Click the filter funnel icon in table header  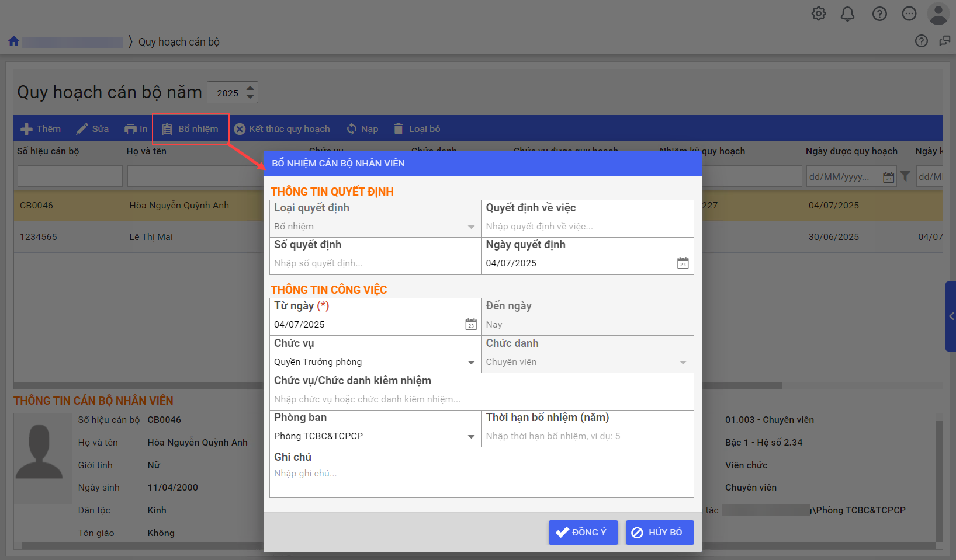click(x=905, y=176)
